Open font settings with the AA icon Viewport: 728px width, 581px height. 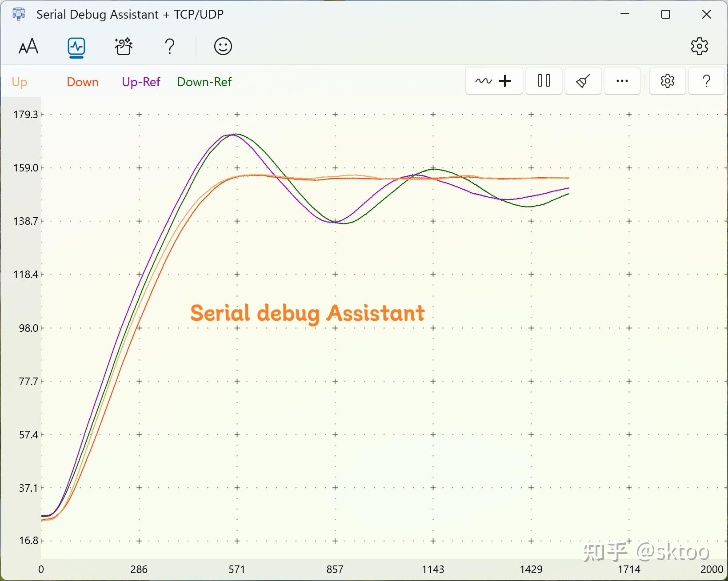(28, 46)
